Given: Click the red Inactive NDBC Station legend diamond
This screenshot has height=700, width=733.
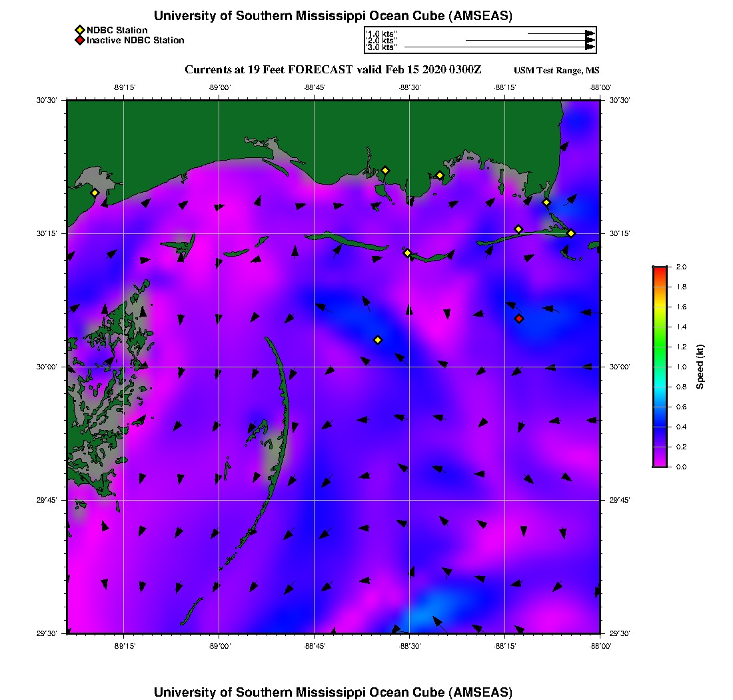Looking at the screenshot, I should coord(79,40).
